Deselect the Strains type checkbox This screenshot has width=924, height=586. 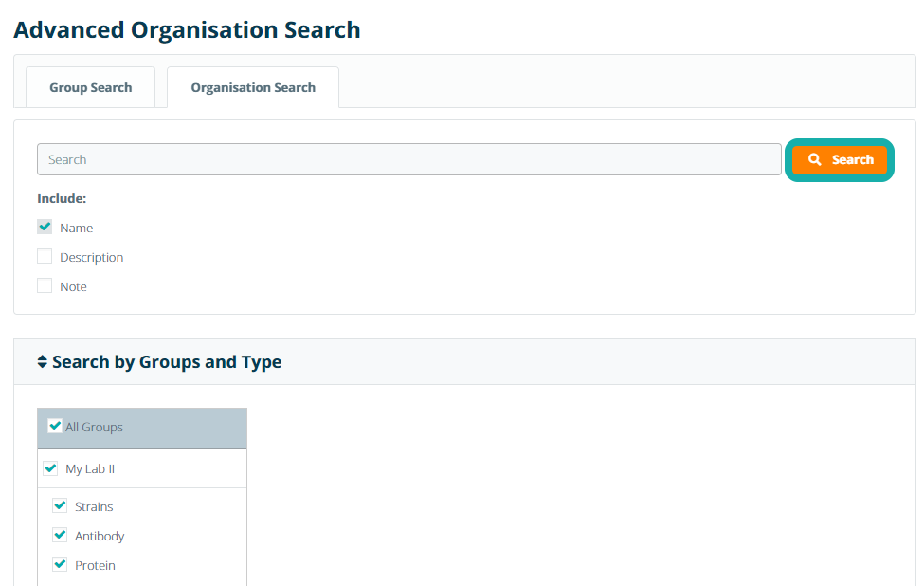point(61,506)
